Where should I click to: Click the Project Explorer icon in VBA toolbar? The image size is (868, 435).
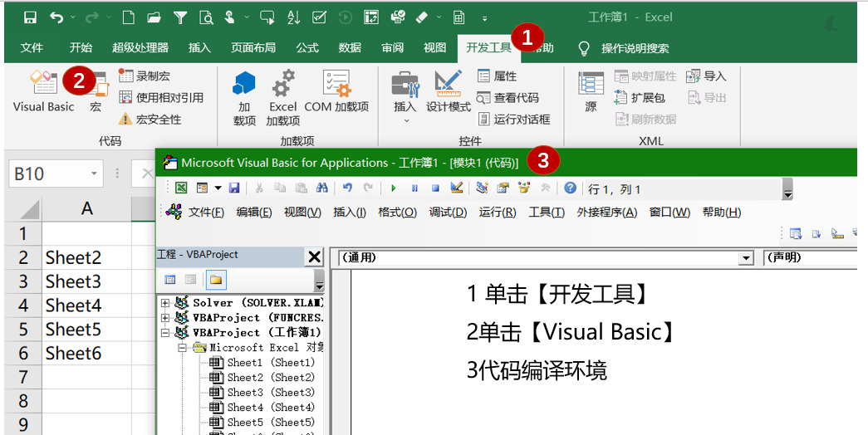[x=482, y=188]
